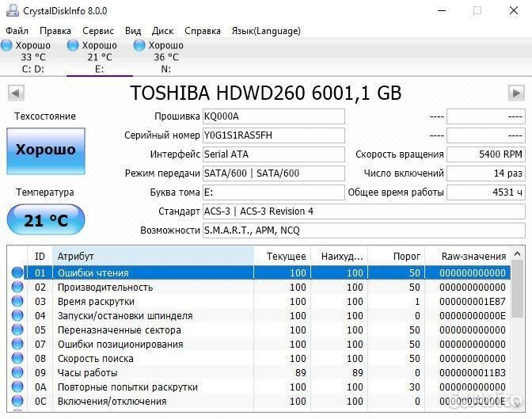Image resolution: width=532 pixels, height=419 pixels.
Task: Open the Вид menu
Action: (x=133, y=31)
